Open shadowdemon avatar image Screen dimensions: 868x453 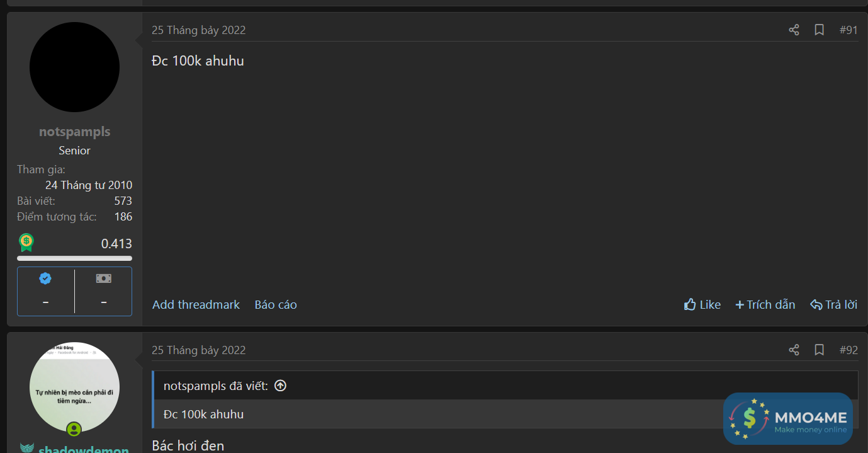pos(74,387)
